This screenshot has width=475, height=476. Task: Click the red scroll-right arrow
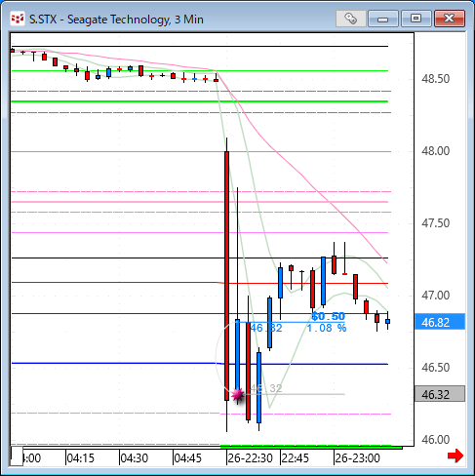455,456
